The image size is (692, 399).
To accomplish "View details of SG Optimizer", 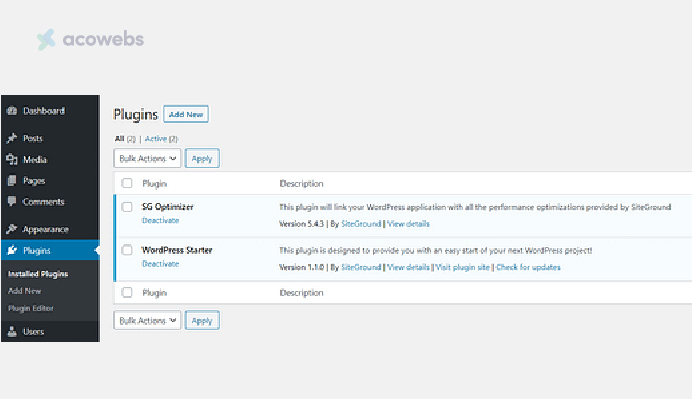I will click(x=408, y=224).
